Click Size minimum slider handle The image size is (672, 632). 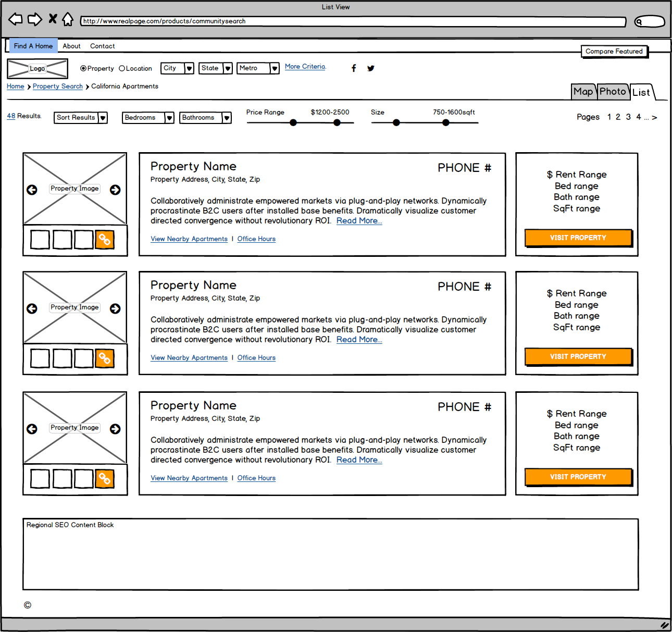(396, 123)
